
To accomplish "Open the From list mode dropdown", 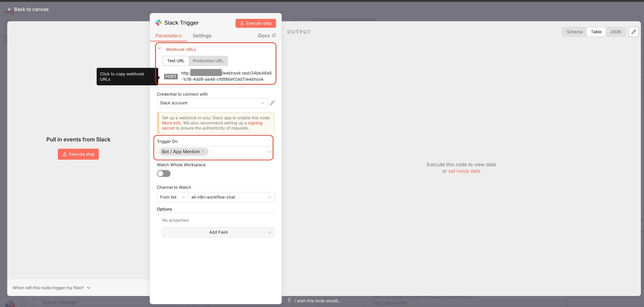I will [x=172, y=197].
